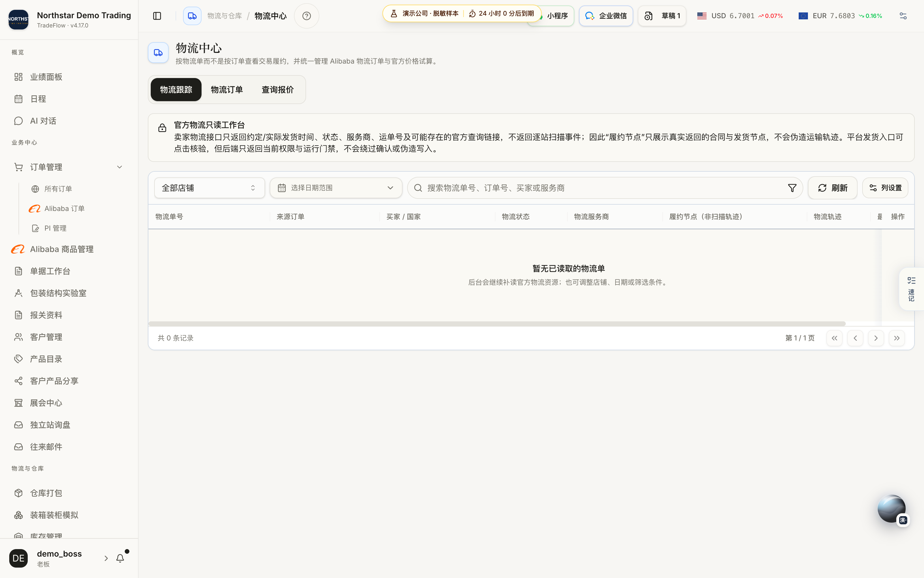
Task: Focus the 搜索物流单号 search field
Action: click(x=605, y=188)
